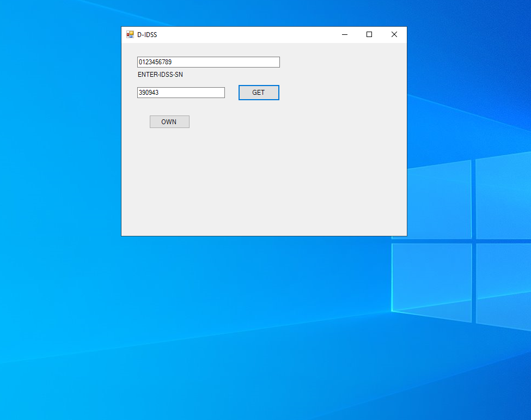531x420 pixels.
Task: Click the OWN button
Action: 169,122
